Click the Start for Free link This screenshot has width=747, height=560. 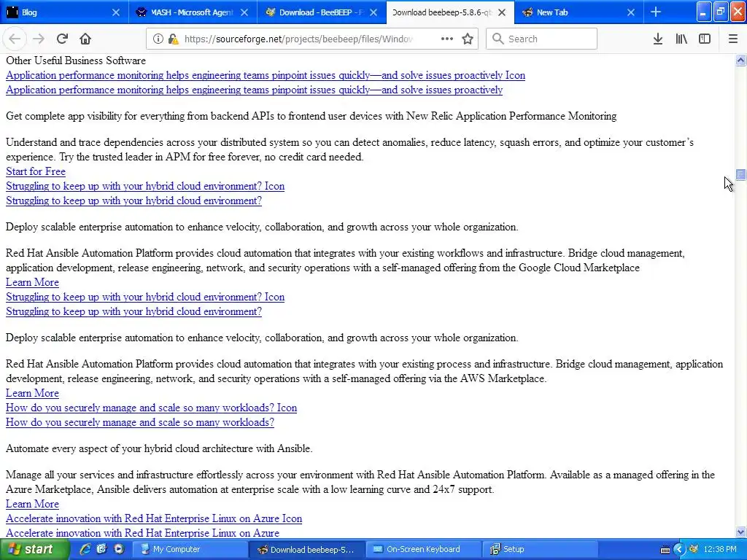tap(36, 171)
